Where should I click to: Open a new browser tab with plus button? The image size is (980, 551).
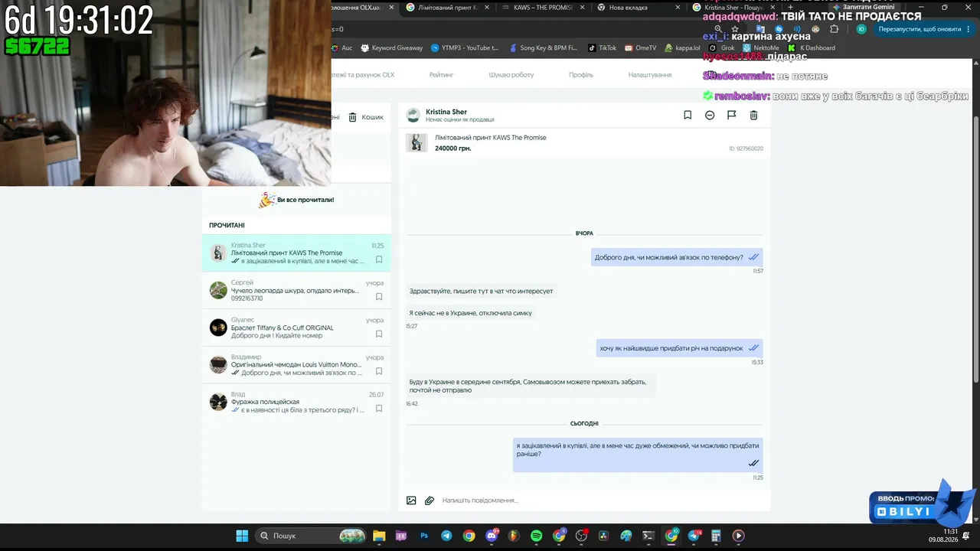tap(791, 8)
